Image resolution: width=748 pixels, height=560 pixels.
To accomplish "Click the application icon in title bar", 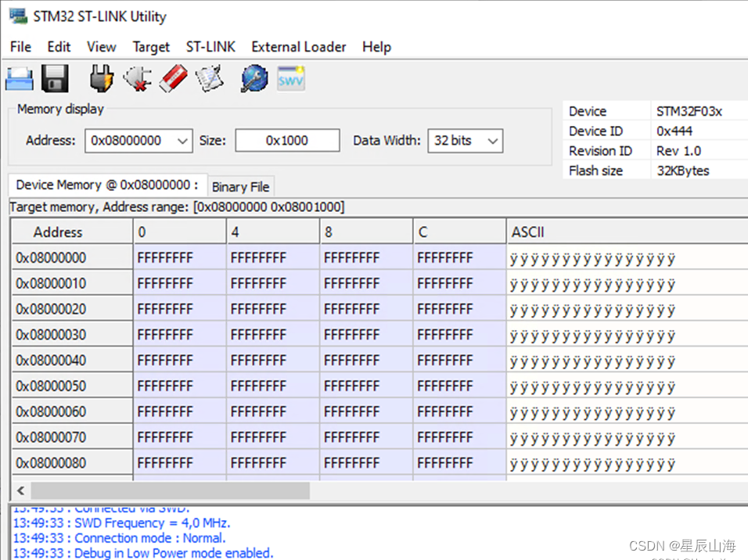I will (x=18, y=16).
